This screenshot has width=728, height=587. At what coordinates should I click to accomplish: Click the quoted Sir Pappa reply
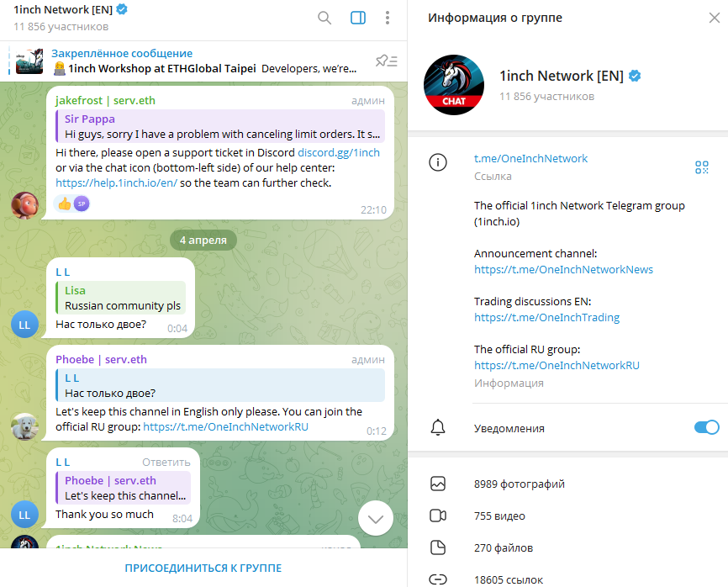[220, 126]
